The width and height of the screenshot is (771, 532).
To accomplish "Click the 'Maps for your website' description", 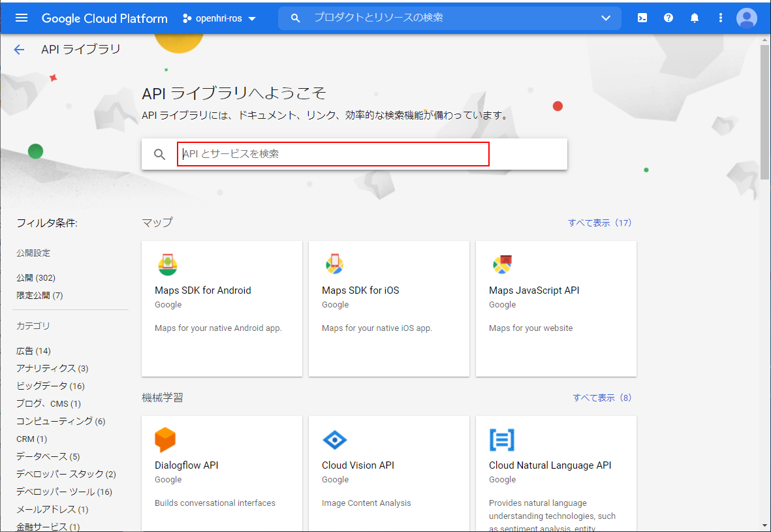I will click(x=531, y=328).
